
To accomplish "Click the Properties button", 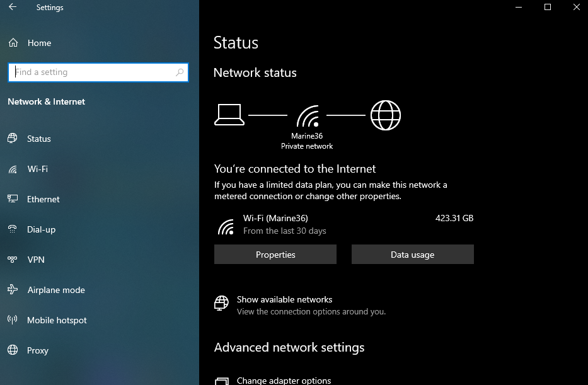I will tap(275, 255).
